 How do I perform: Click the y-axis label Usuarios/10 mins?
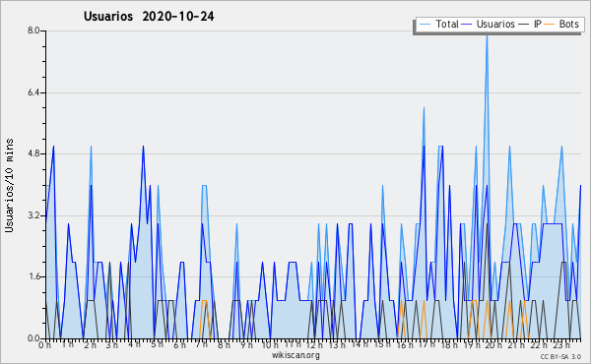tap(9, 186)
